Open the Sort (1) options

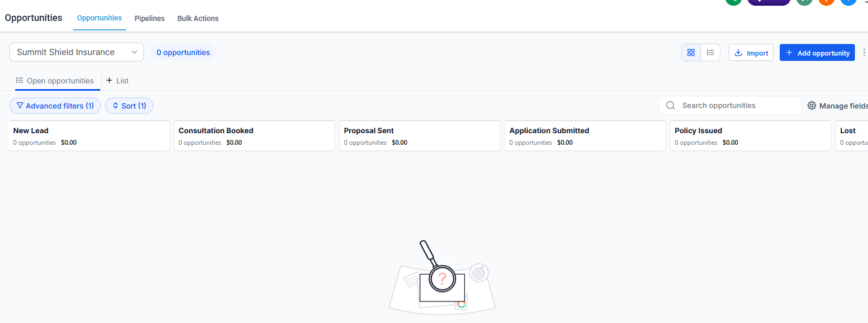pyautogui.click(x=129, y=105)
